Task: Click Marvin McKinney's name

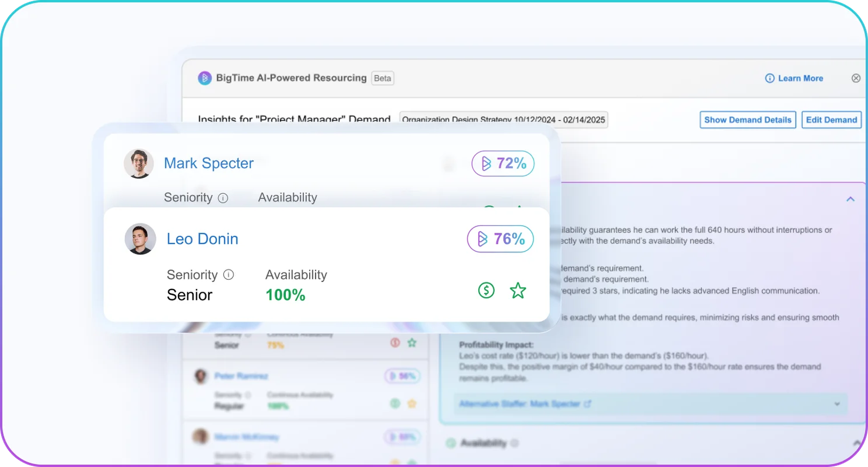Action: [246, 437]
